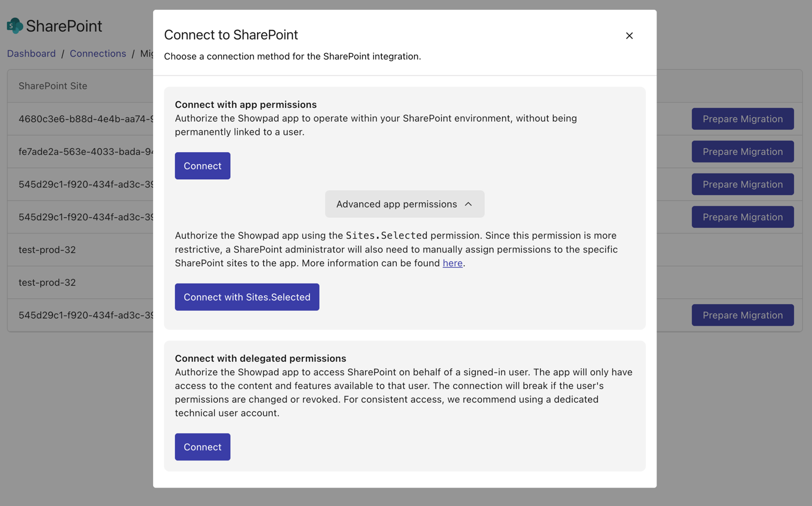The width and height of the screenshot is (812, 506).
Task: Click Connect with Sites.Selected
Action: (x=246, y=297)
